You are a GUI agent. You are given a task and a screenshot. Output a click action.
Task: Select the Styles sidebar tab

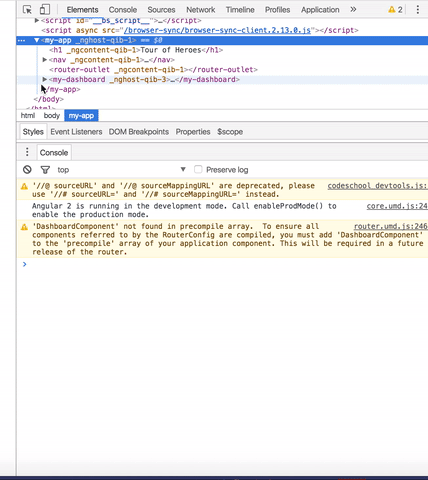[x=33, y=132]
